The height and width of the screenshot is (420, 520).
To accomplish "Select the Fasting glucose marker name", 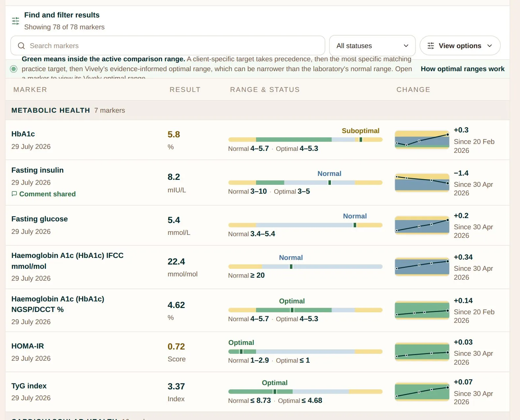I will (x=40, y=219).
